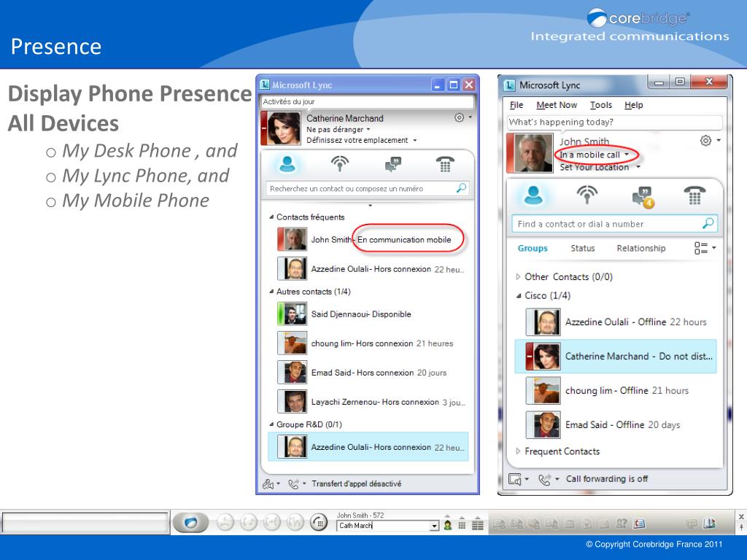Open Activity Feeds icon in English Lync window
Screen dimensions: 747x560
click(587, 195)
